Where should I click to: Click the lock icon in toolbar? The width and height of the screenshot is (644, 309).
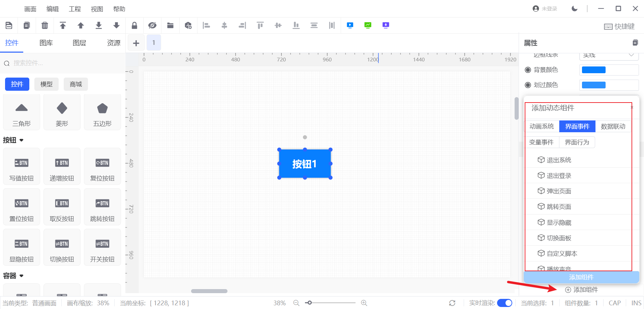[134, 25]
